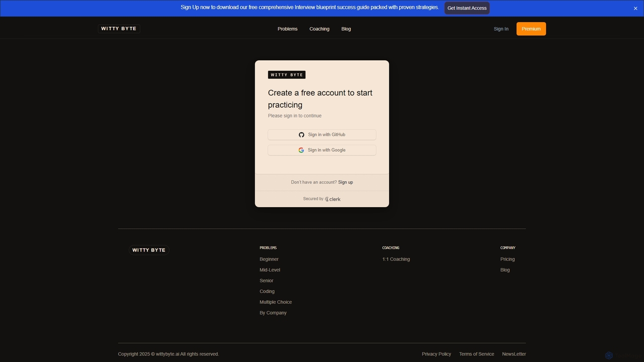Open Beginner problems footer link
644x362 pixels.
point(269,259)
